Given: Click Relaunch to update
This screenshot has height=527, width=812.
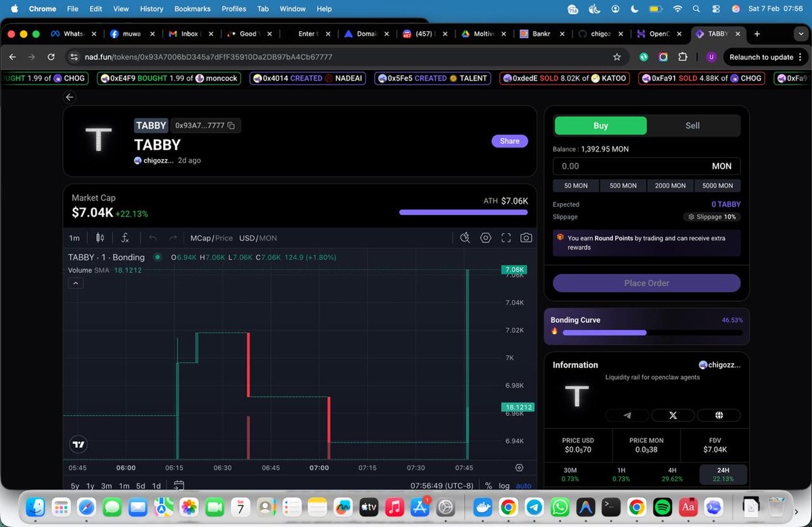Looking at the screenshot, I should point(761,58).
